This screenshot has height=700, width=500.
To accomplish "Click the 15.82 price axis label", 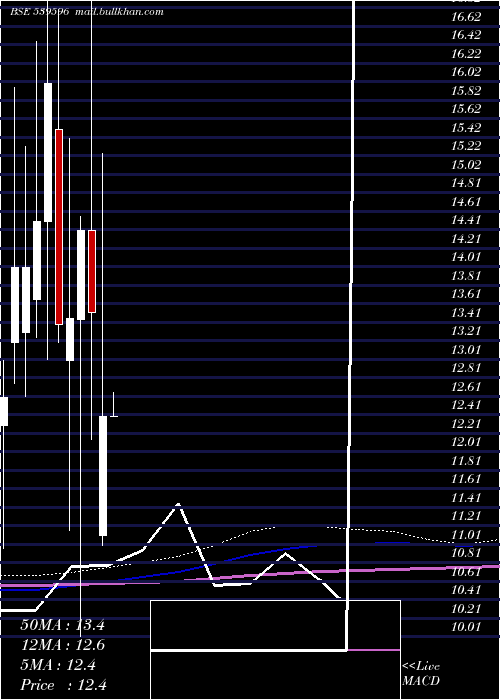I will click(467, 91).
